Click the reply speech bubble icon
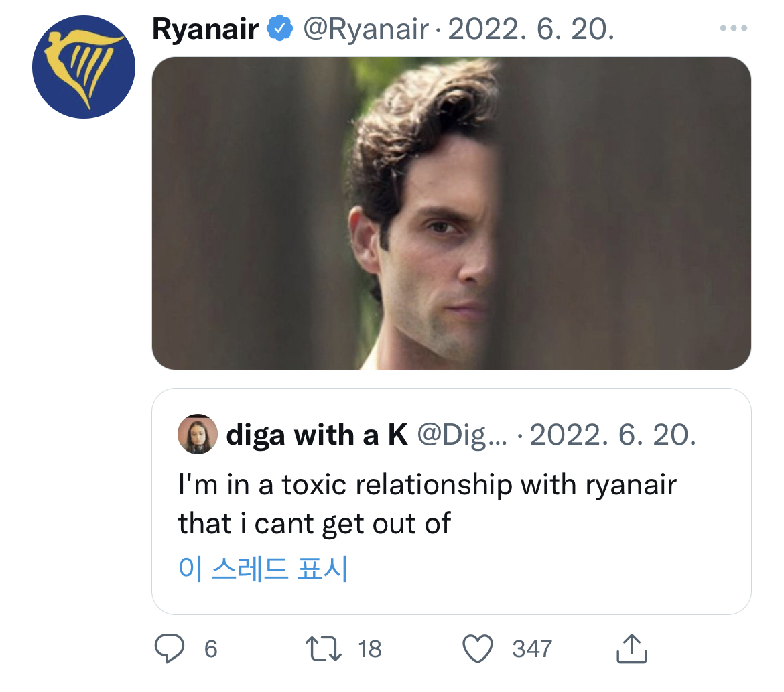The width and height of the screenshot is (784, 692). (x=170, y=648)
